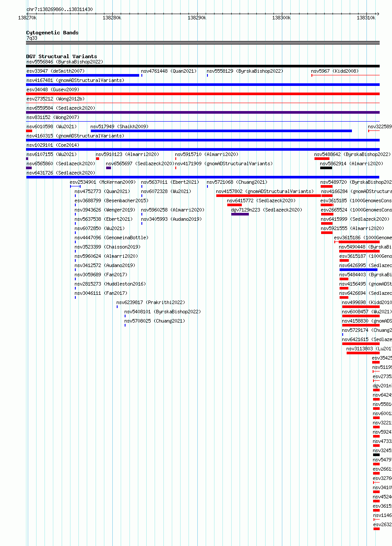Open nsv6559584 (Sedlazeck2020) label

pos(61,108)
